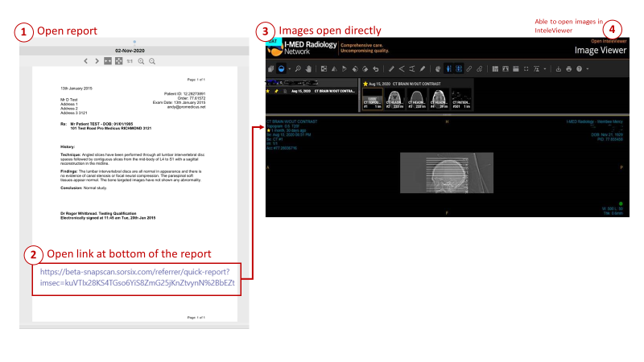The width and height of the screenshot is (644, 362).
Task: Toggle the highlighted blue scroll-sync button
Action: point(448,69)
